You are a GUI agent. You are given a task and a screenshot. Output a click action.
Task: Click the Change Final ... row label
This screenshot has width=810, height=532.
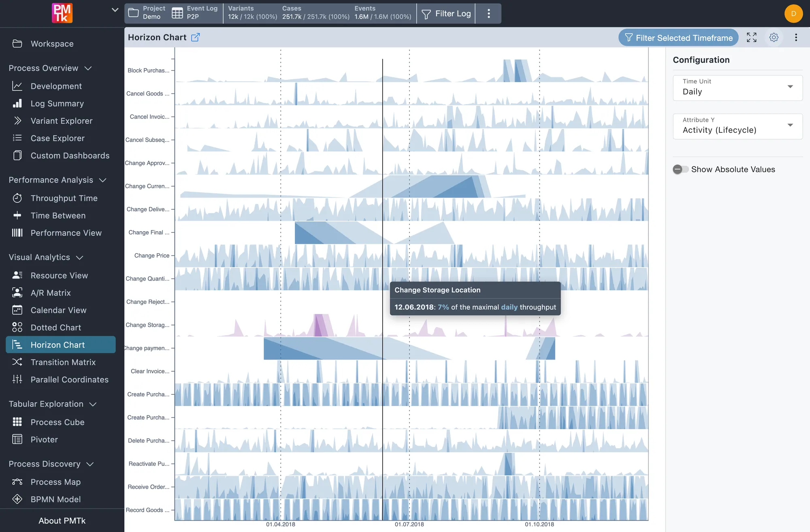coord(149,232)
